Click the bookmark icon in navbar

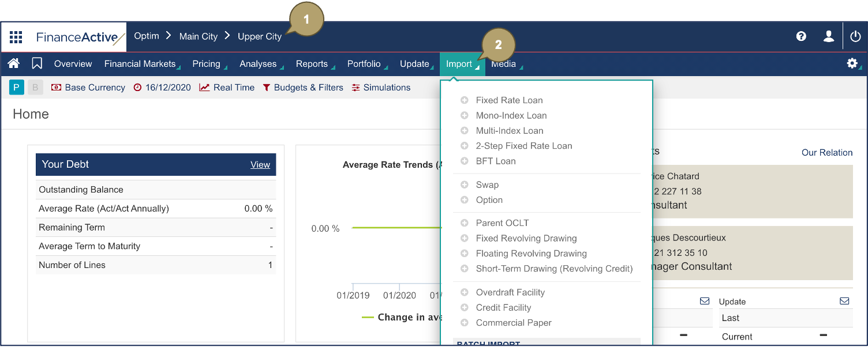37,63
